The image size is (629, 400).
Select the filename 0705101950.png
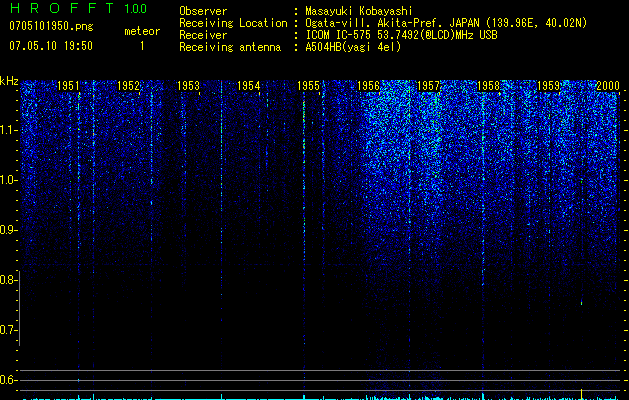click(51, 27)
